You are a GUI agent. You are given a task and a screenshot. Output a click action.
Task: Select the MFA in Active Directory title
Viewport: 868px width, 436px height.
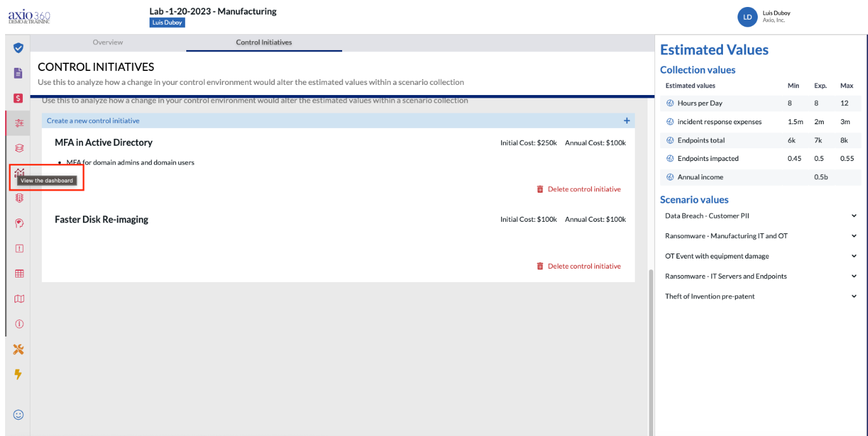(103, 143)
